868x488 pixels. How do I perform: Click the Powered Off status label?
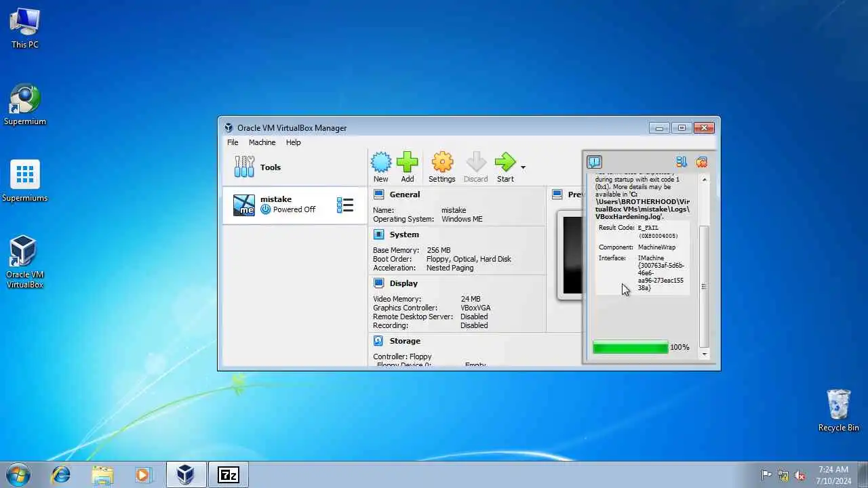point(294,209)
